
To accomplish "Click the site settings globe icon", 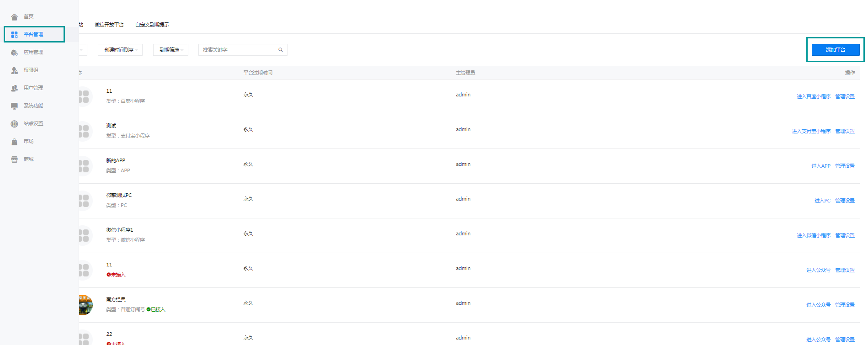I will (14, 124).
